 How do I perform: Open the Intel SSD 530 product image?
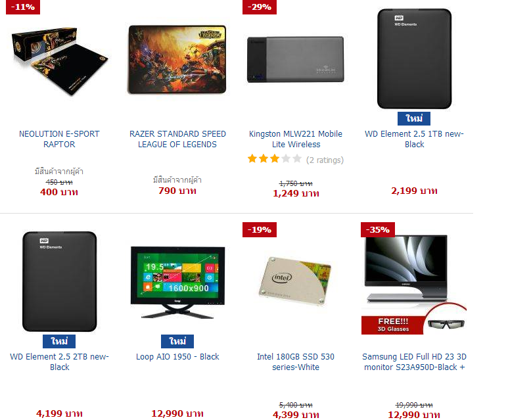tap(296, 281)
